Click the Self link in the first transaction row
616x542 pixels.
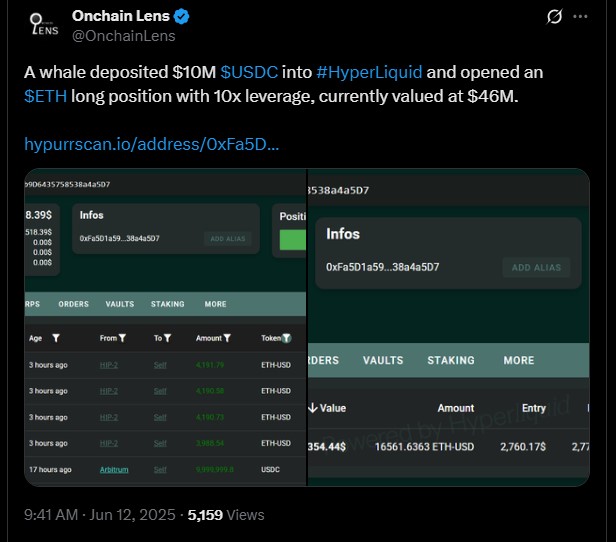[x=160, y=365]
